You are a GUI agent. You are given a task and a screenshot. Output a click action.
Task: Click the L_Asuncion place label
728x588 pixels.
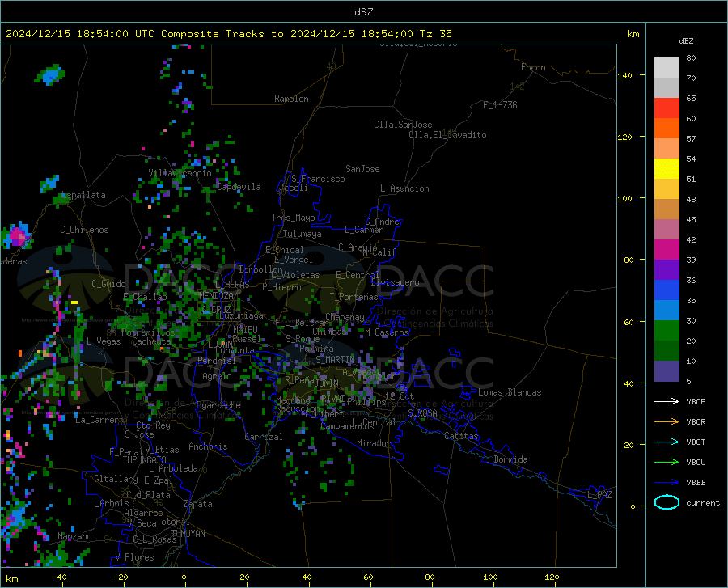coord(404,188)
